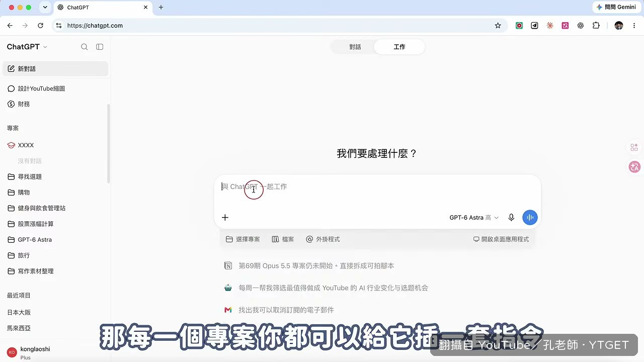Open search in ChatGPT sidebar
Viewport: 644px width, 362px height.
(85, 47)
